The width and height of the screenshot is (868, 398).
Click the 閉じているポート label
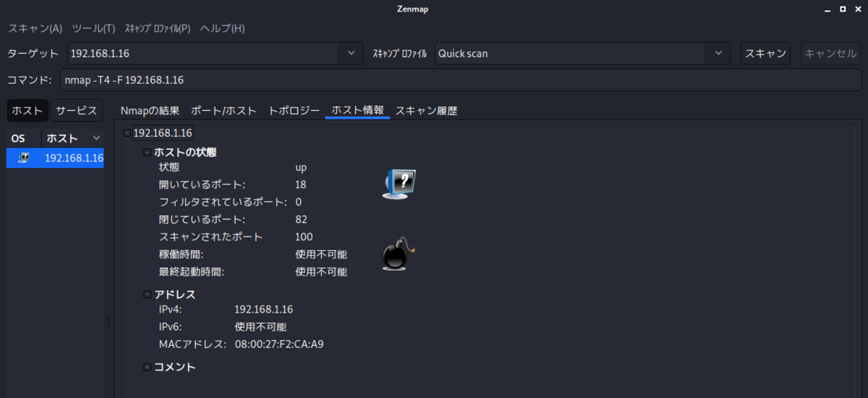[x=202, y=219]
